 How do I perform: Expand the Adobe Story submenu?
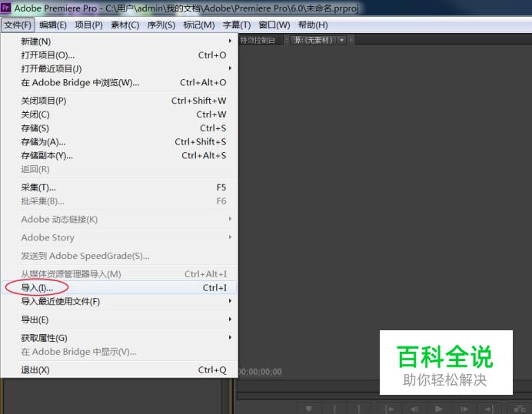(230, 237)
